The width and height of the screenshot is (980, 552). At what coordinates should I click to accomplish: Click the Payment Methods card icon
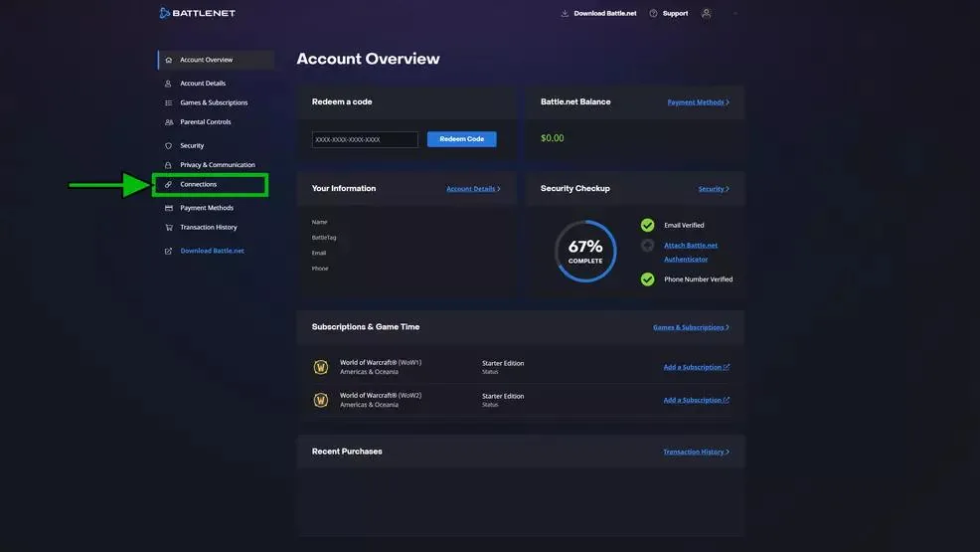coord(168,208)
